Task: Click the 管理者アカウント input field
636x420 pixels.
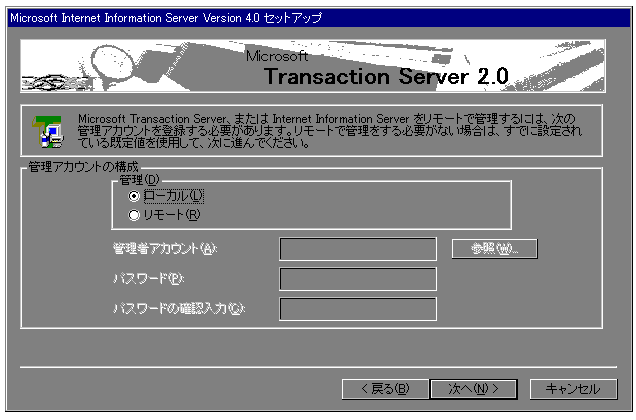Action: (x=358, y=249)
